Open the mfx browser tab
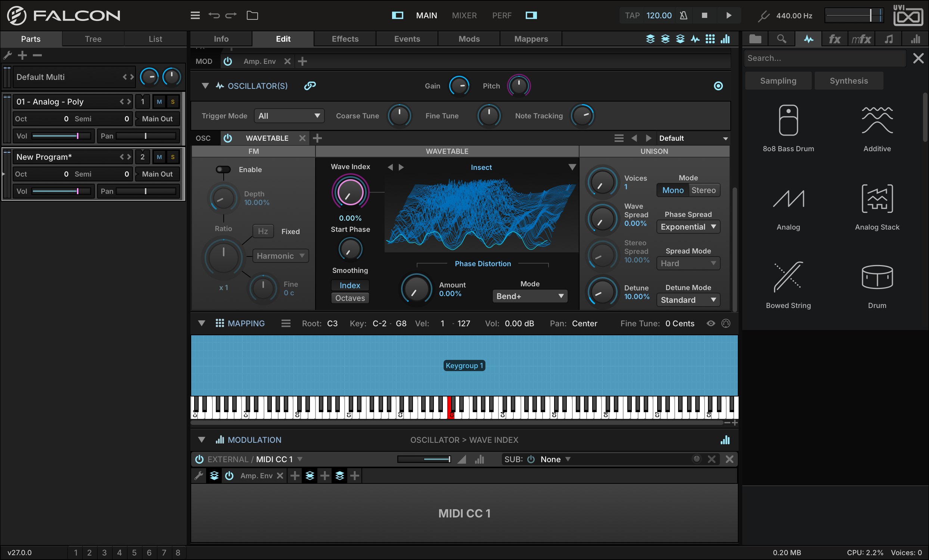The width and height of the screenshot is (929, 560). tap(861, 39)
